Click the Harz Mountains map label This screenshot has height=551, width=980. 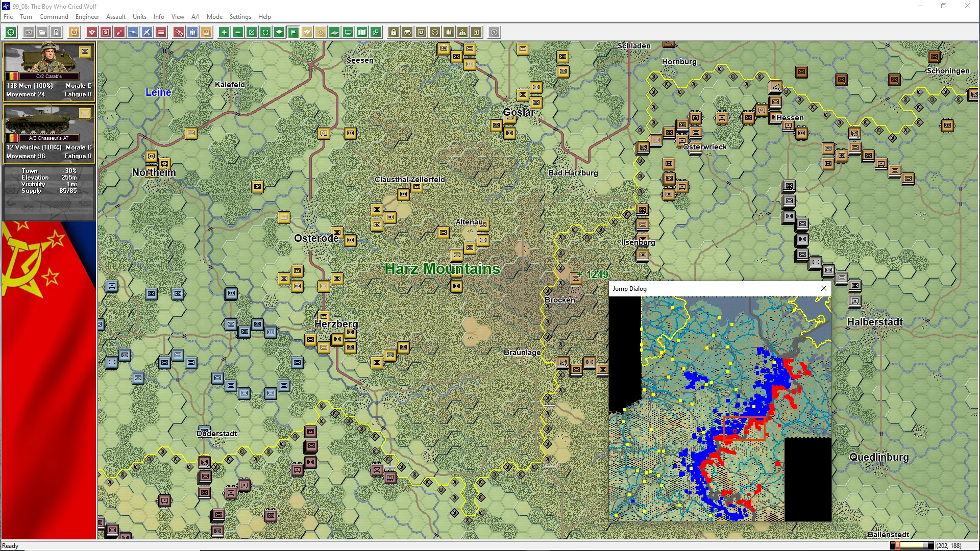[442, 269]
